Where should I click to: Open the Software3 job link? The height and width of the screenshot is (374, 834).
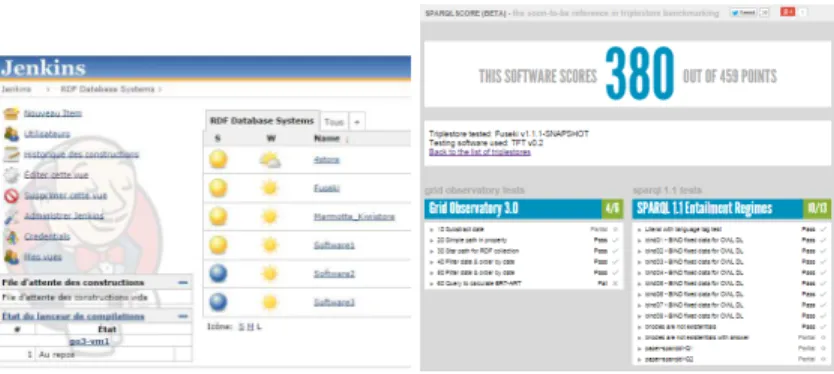click(x=334, y=303)
